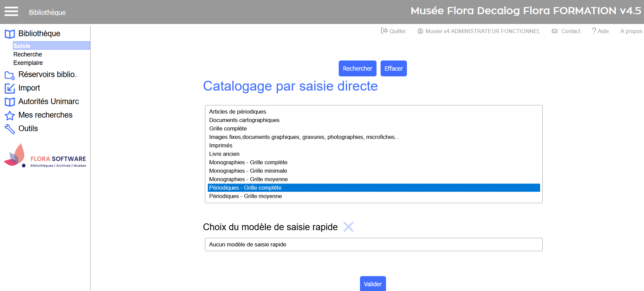This screenshot has width=644, height=291.
Task: Click the Autorités Unimarc book icon
Action: (x=9, y=102)
